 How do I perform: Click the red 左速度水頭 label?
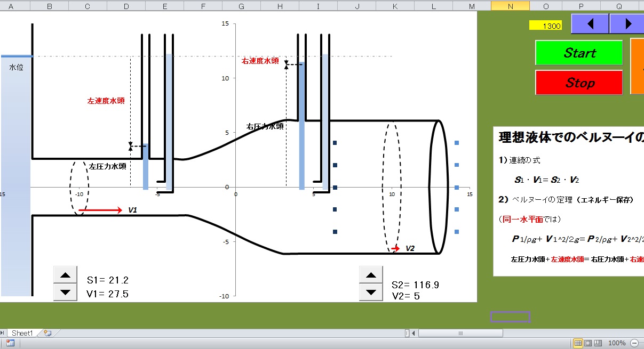coord(106,101)
